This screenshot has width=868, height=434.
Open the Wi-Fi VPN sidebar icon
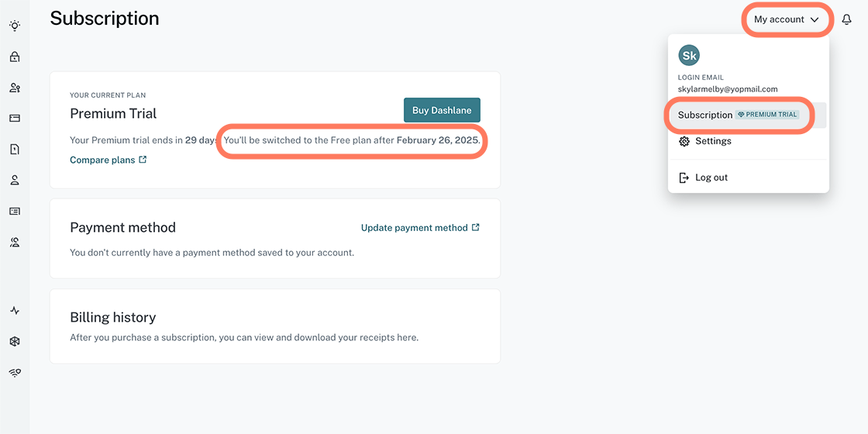click(x=15, y=373)
